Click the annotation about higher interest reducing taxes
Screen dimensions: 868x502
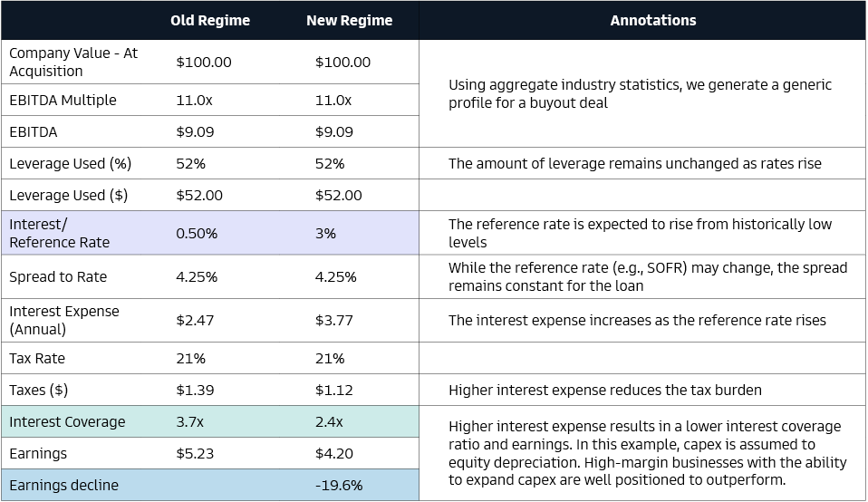tap(605, 391)
